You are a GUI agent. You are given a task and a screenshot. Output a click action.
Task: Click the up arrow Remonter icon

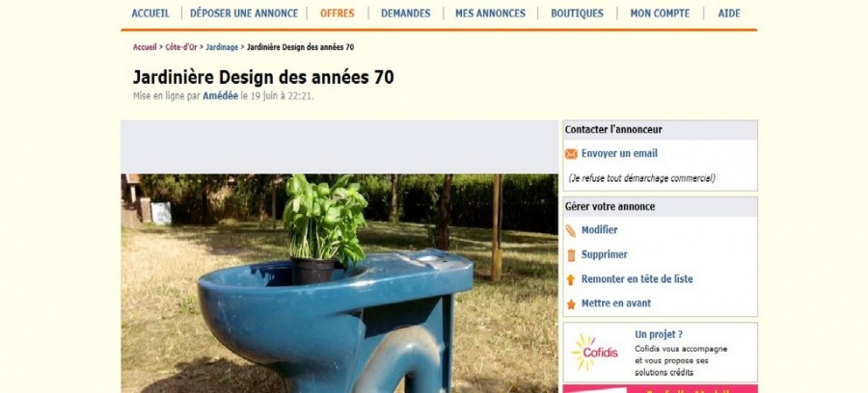click(x=571, y=279)
